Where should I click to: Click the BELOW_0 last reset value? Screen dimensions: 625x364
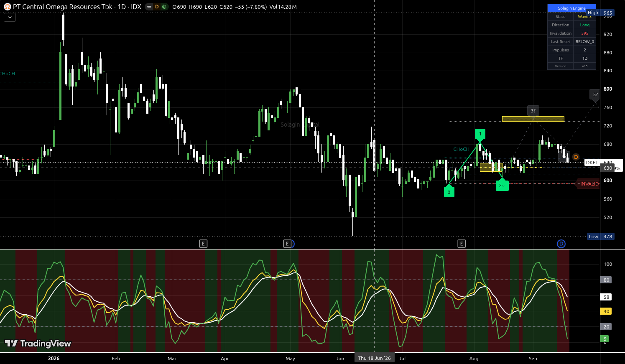[584, 42]
